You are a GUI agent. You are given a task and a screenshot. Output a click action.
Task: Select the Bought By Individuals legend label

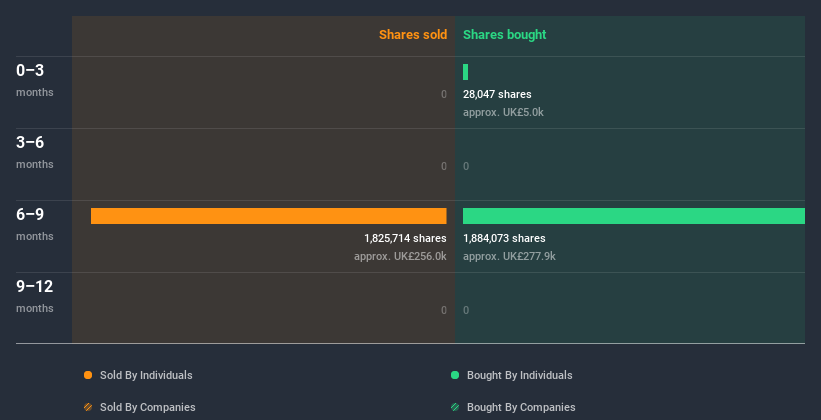click(519, 375)
